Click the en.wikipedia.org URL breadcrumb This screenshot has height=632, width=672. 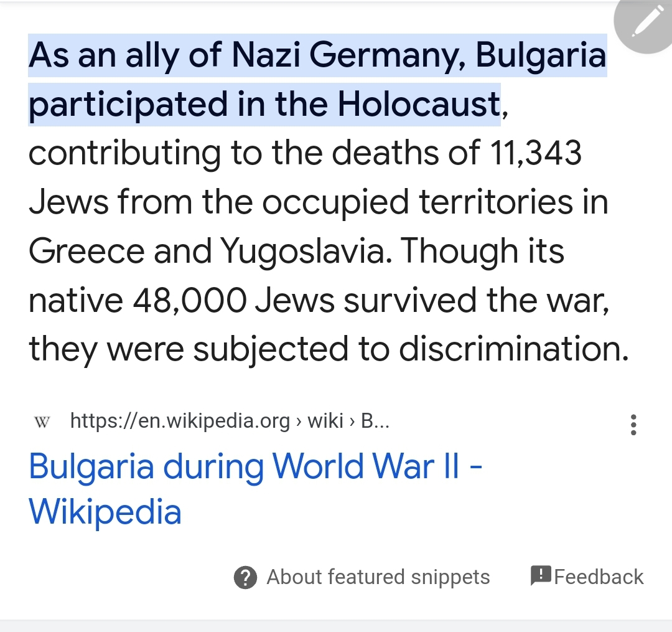180,422
